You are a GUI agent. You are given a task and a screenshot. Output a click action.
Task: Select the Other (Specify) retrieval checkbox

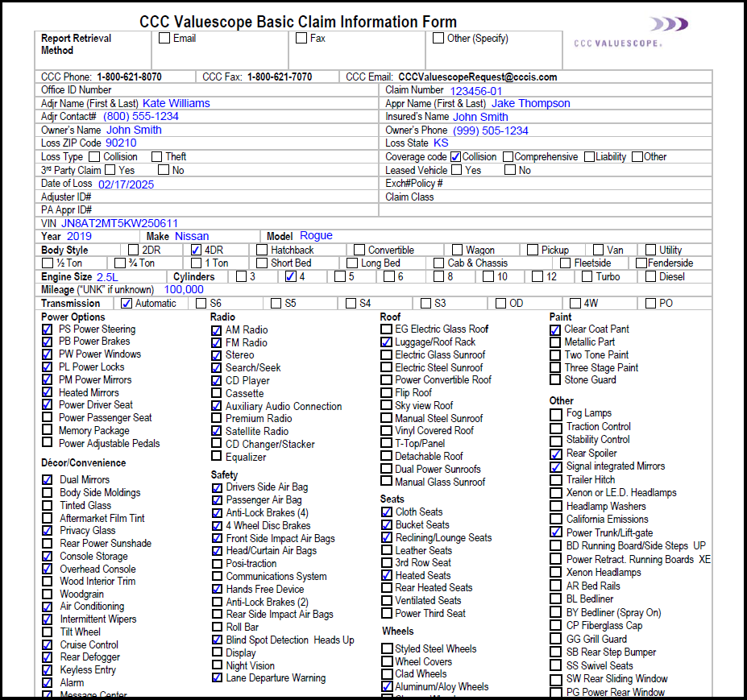[x=438, y=38]
